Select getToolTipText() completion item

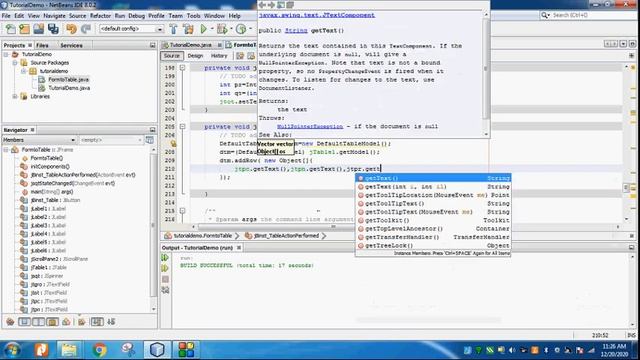pyautogui.click(x=433, y=203)
